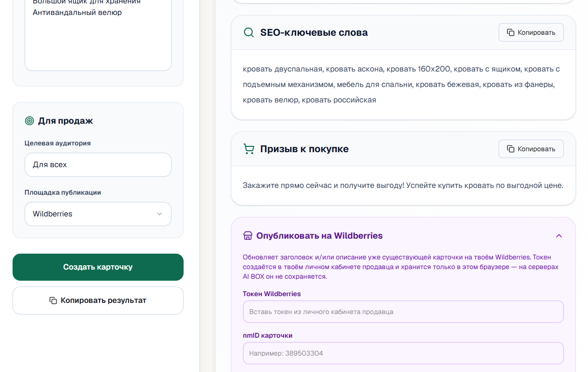This screenshot has width=588, height=372.
Task: Focus the Токен Wildberries input field
Action: (x=403, y=312)
